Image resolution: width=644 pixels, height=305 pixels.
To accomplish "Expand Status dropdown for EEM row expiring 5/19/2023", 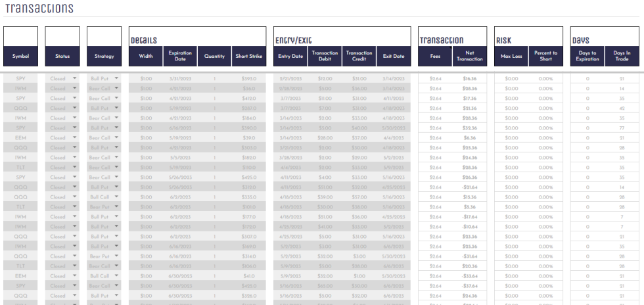I will 75,137.
